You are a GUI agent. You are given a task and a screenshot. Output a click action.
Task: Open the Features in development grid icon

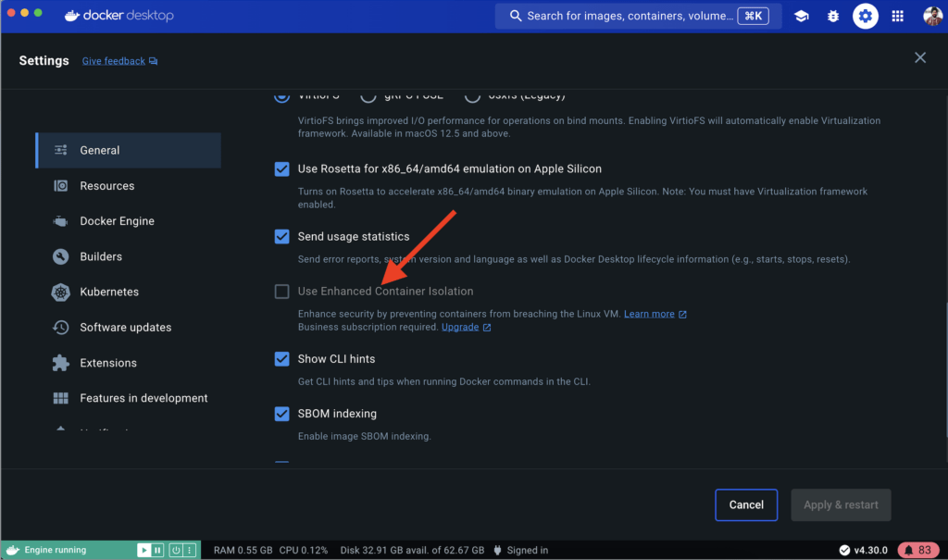click(60, 398)
